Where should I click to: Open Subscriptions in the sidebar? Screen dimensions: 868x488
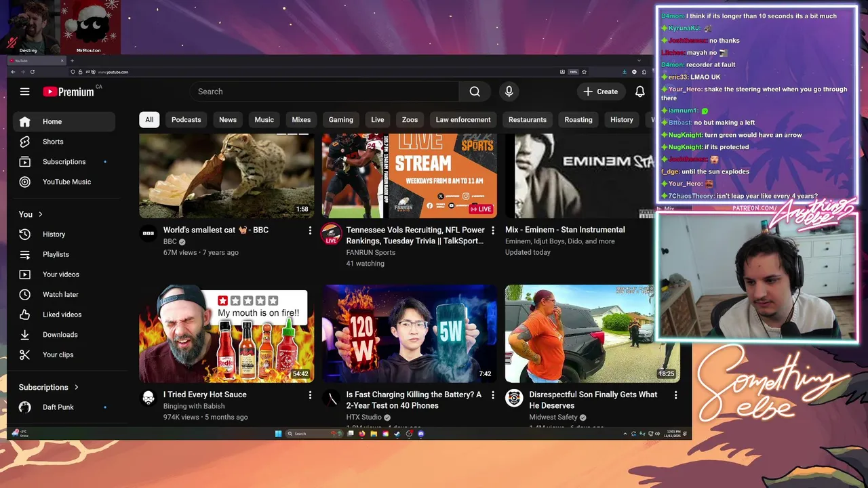(x=64, y=162)
